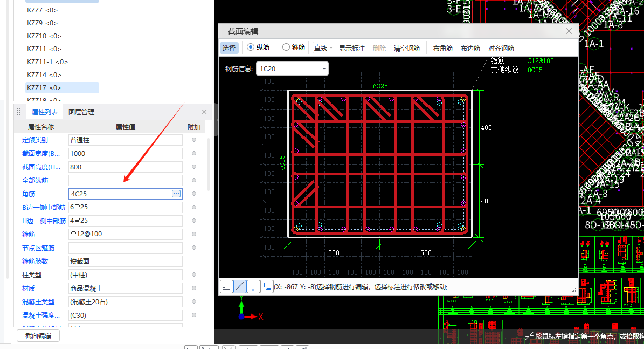The width and height of the screenshot is (644, 349).
Task: Select KZZ11 in component list
Action: click(x=44, y=49)
